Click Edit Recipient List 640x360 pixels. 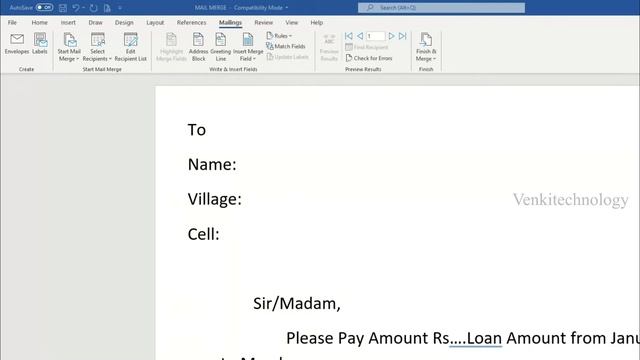[131, 47]
